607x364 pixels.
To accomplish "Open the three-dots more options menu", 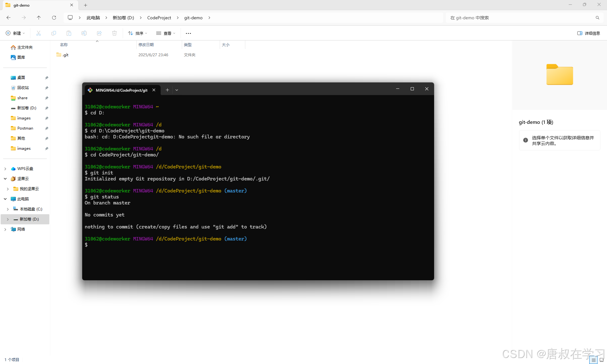I will tap(188, 33).
